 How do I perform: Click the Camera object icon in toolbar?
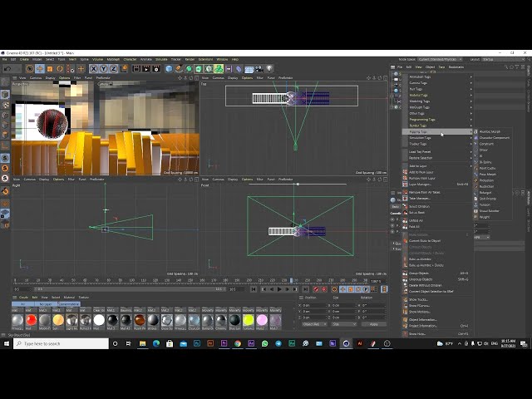[x=259, y=69]
